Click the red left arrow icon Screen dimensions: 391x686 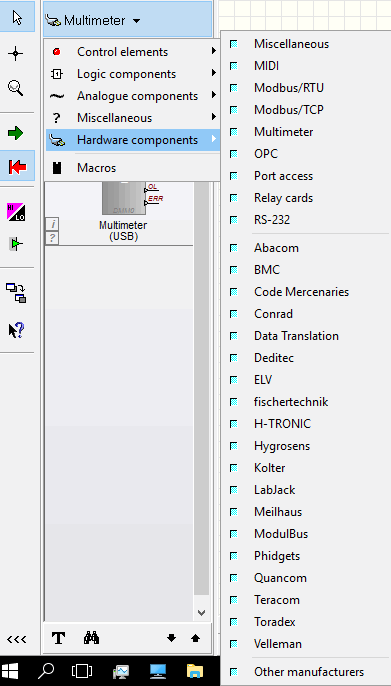click(x=17, y=166)
